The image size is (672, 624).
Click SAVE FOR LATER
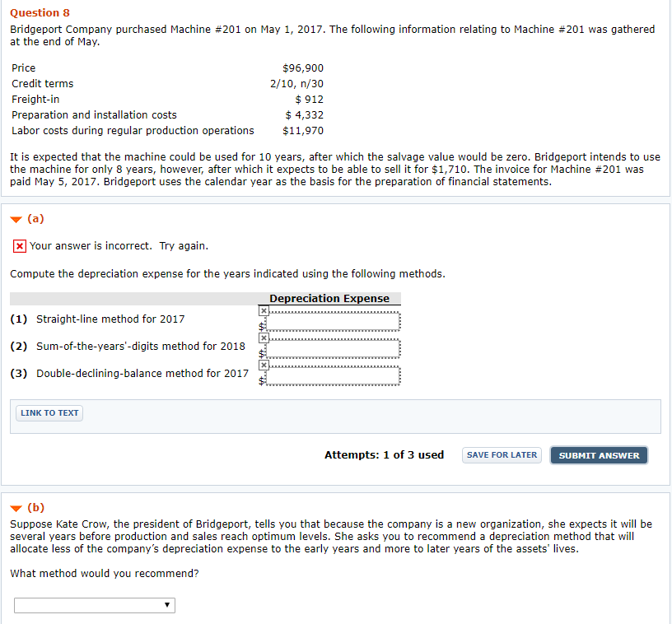coord(501,454)
